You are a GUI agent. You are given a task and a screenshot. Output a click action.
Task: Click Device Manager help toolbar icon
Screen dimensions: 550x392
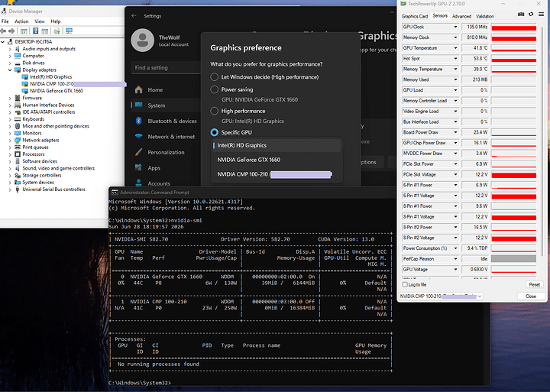coord(35,31)
